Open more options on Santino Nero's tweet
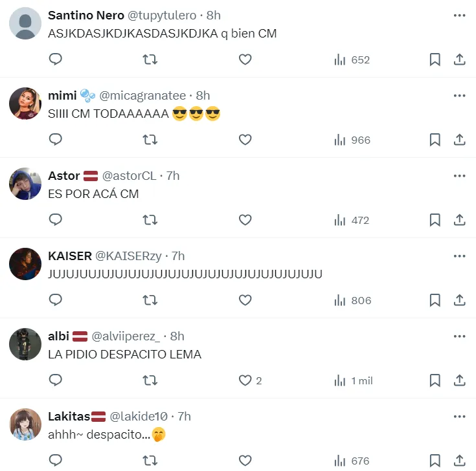476x471 pixels. click(x=459, y=16)
